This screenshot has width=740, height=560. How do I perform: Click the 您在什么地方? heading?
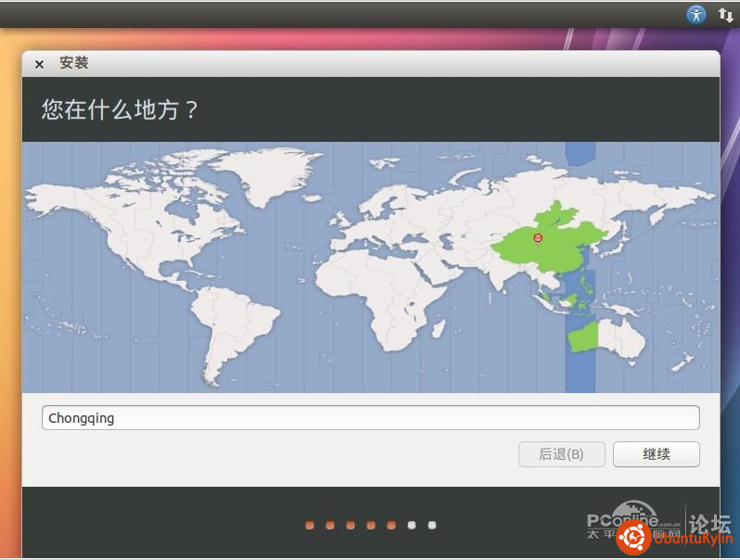[x=121, y=109]
